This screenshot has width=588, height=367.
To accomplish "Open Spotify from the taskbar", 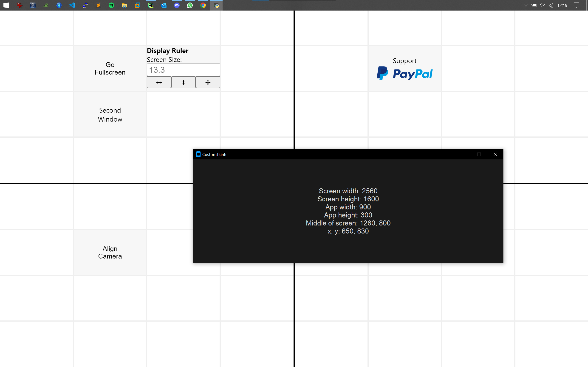I will click(x=111, y=5).
